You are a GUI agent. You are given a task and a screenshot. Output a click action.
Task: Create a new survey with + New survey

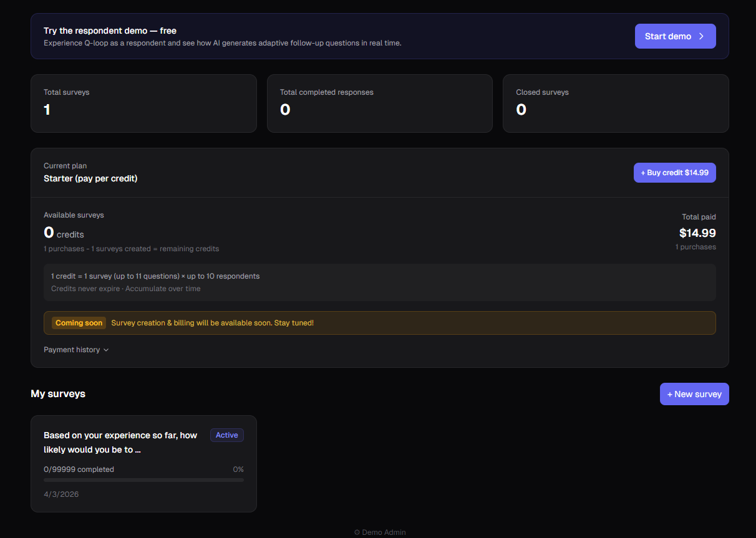coord(694,394)
